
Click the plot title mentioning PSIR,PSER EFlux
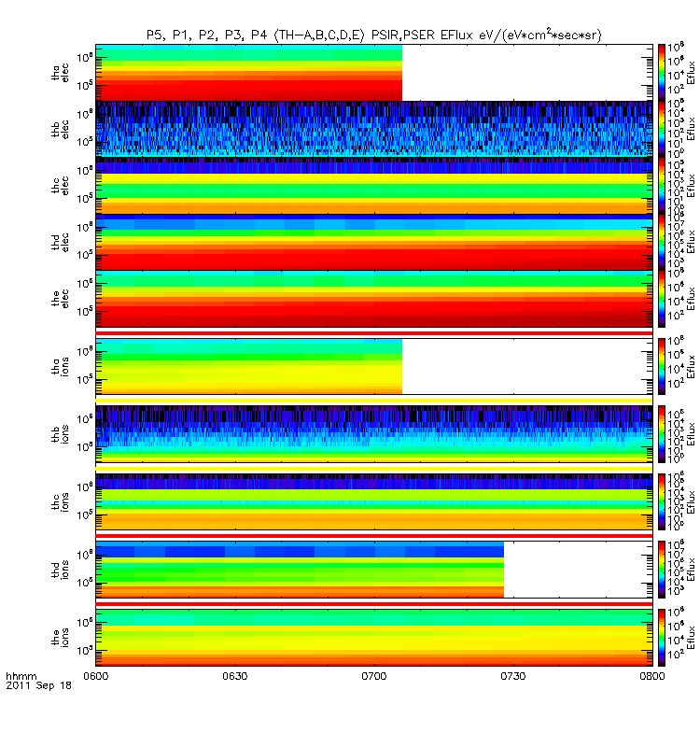point(374,35)
